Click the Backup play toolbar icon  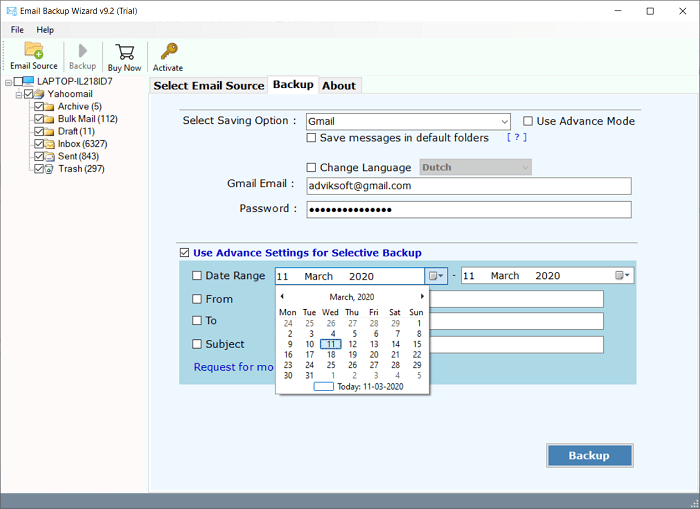(x=83, y=50)
